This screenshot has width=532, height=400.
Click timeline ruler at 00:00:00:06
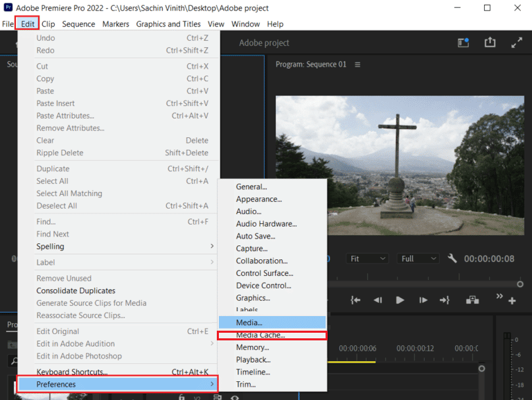coord(357,349)
